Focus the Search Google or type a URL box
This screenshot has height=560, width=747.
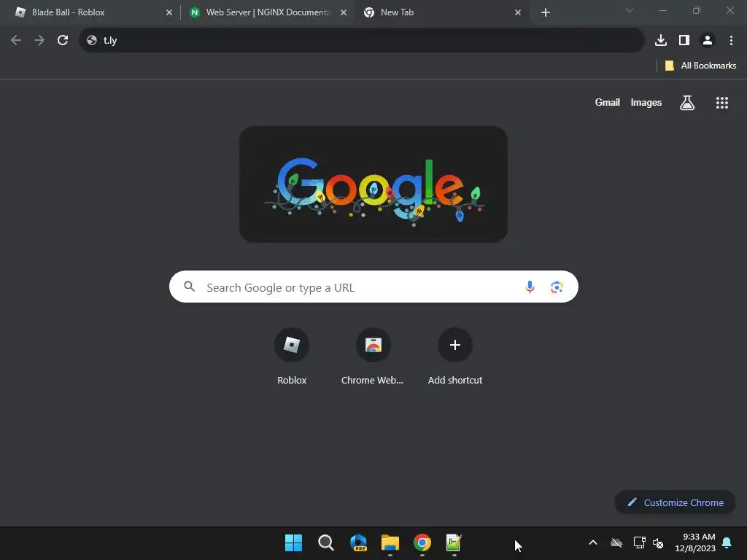point(373,287)
